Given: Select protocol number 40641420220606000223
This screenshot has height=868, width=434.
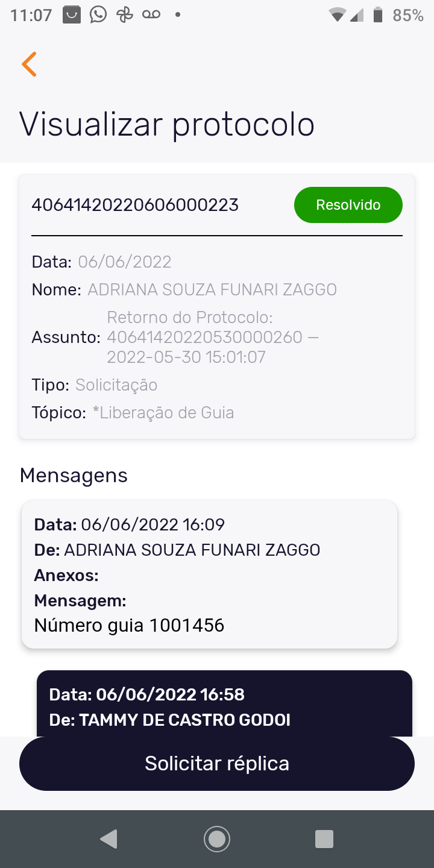Looking at the screenshot, I should click(135, 206).
